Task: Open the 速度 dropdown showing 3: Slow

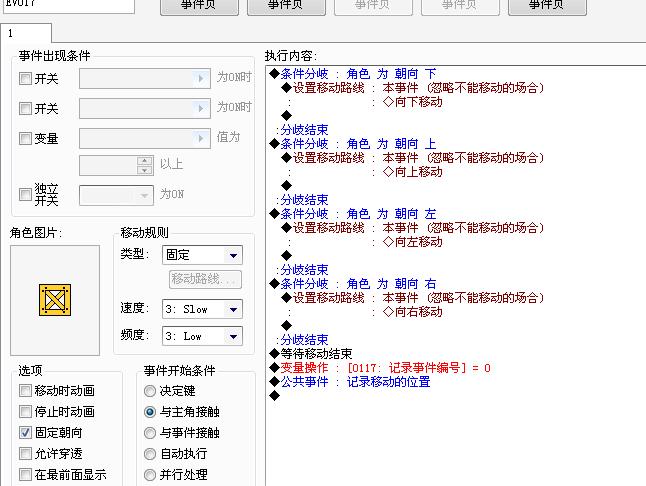Action: tap(202, 309)
